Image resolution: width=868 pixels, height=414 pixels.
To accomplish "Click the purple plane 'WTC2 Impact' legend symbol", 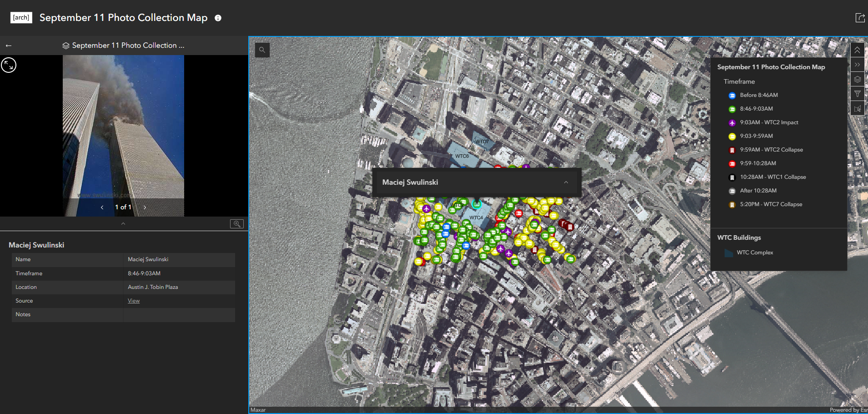I will [732, 123].
